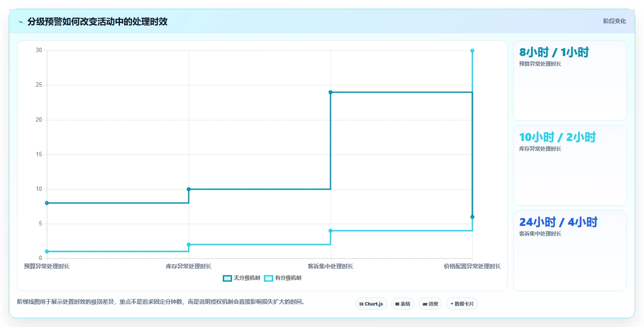Click the 数据卡片 tag
The width and height of the screenshot is (644, 327).
[462, 304]
